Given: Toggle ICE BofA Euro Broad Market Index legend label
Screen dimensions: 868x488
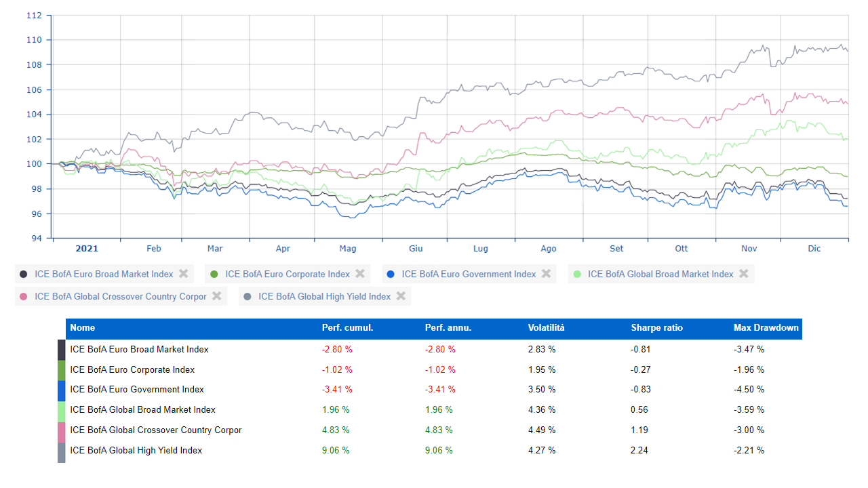Looking at the screenshot, I should pos(104,274).
